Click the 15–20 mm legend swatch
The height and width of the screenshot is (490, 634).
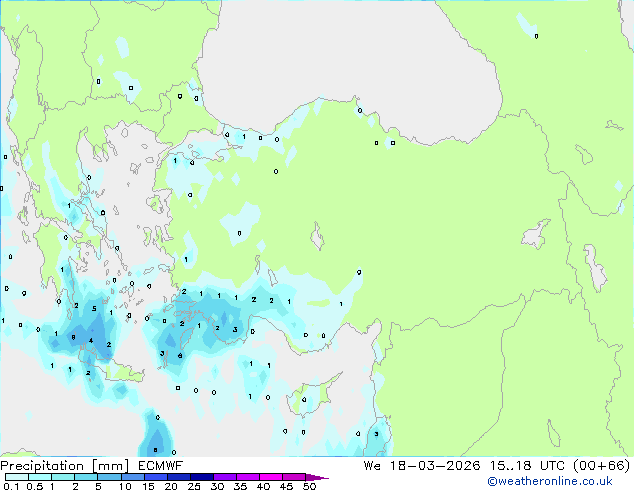click(x=155, y=477)
